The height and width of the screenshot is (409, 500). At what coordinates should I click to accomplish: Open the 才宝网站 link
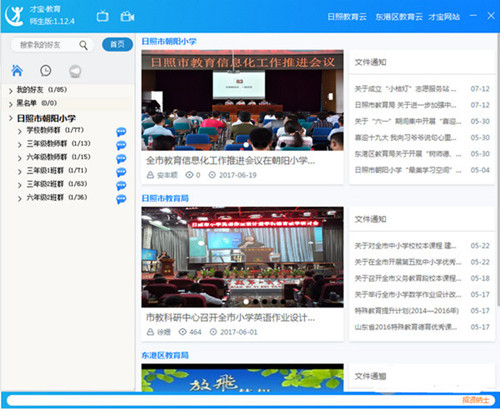click(444, 17)
